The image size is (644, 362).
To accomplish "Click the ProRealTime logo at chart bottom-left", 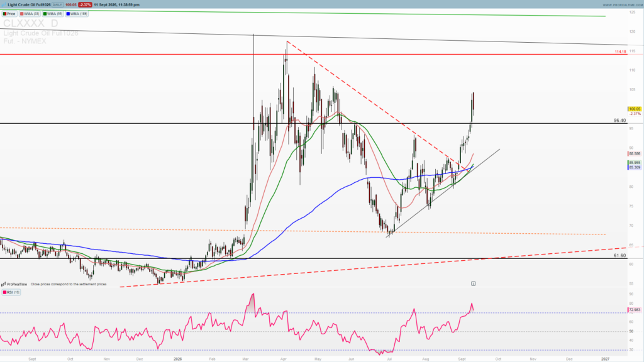I will click(x=14, y=284).
